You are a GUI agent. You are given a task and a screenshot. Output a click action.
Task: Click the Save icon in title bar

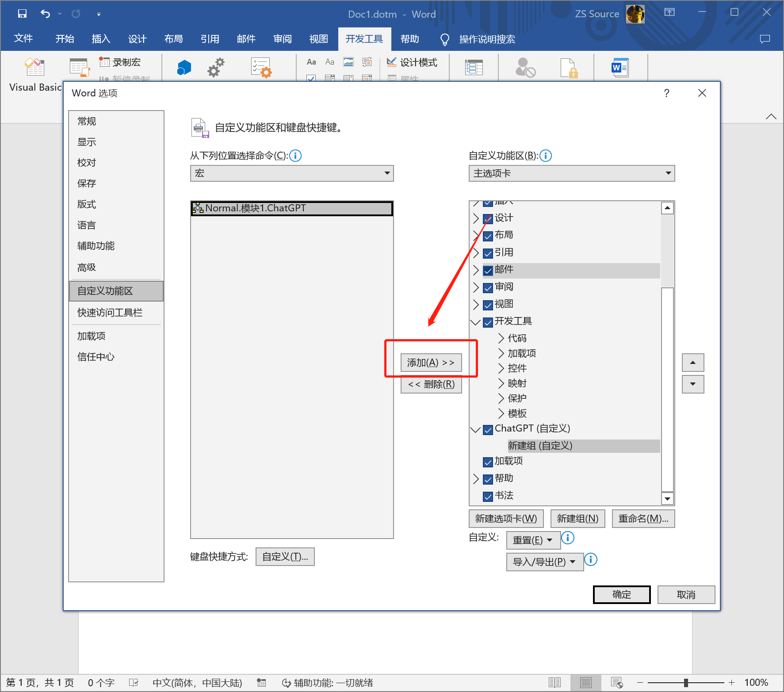coord(22,14)
